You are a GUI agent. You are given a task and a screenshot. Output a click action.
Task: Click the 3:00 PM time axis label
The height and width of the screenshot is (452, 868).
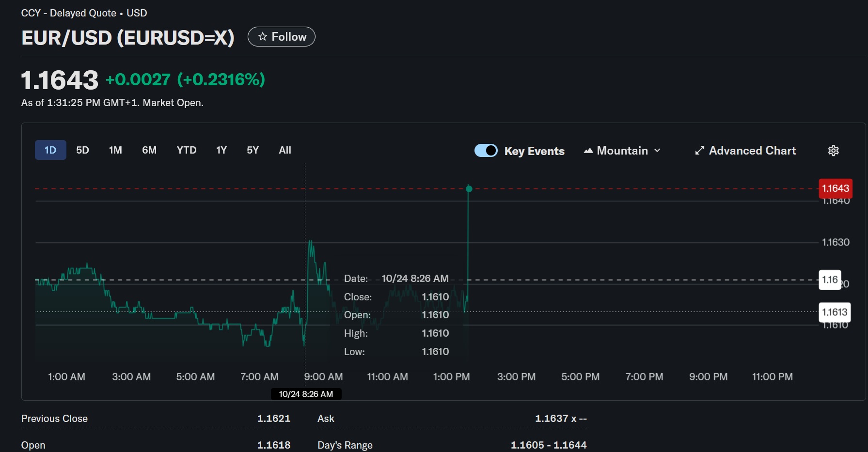click(x=516, y=377)
